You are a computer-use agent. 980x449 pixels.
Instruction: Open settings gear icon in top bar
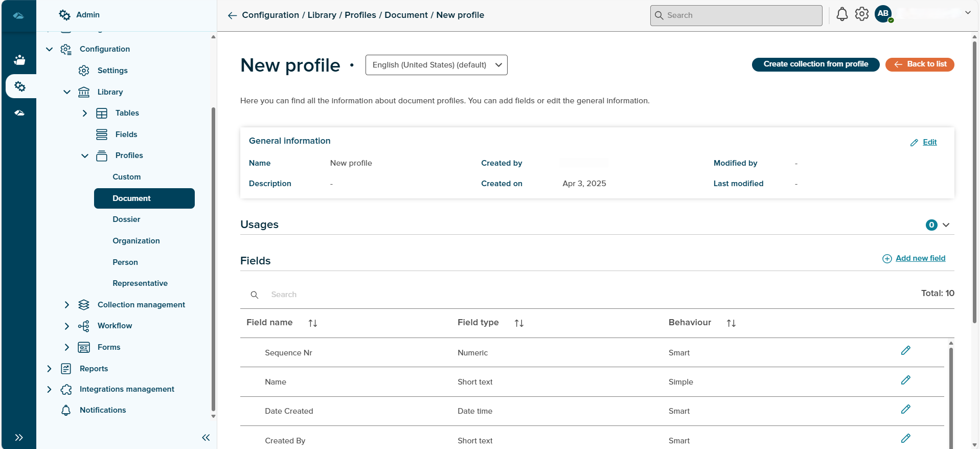[x=861, y=14]
